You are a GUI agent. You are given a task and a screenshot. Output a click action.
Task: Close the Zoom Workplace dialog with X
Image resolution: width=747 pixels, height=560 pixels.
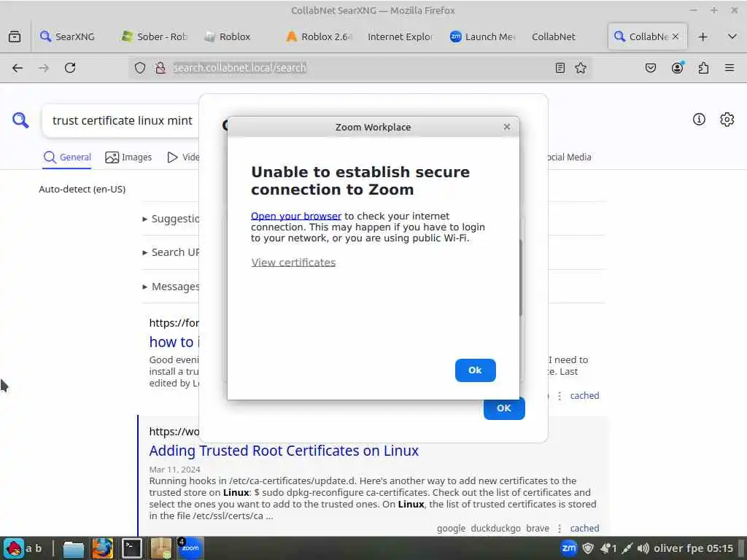(x=507, y=127)
